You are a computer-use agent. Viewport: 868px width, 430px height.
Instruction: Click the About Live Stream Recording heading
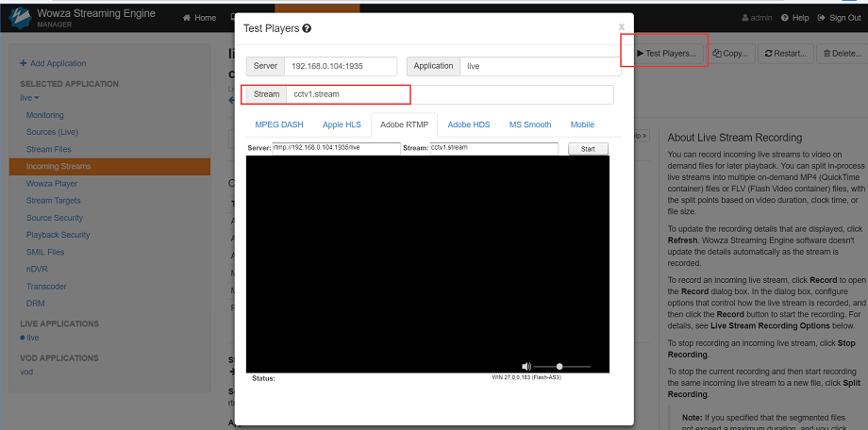(735, 138)
